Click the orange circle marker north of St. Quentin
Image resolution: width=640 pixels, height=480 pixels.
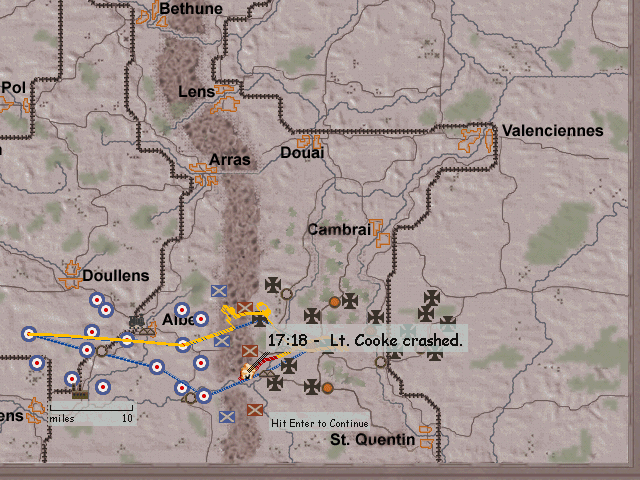pos(327,387)
